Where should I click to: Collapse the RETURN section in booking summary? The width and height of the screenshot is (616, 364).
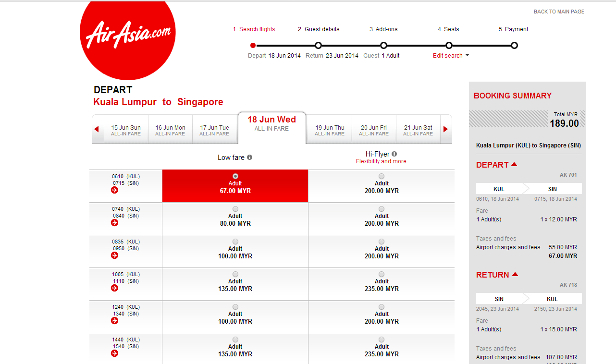(x=515, y=274)
